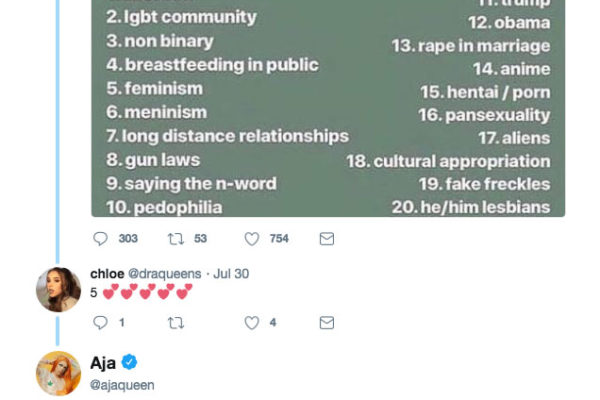Screen dimensions: 600x400
Task: Select chloe's reply text with pink hearts
Action: point(141,292)
